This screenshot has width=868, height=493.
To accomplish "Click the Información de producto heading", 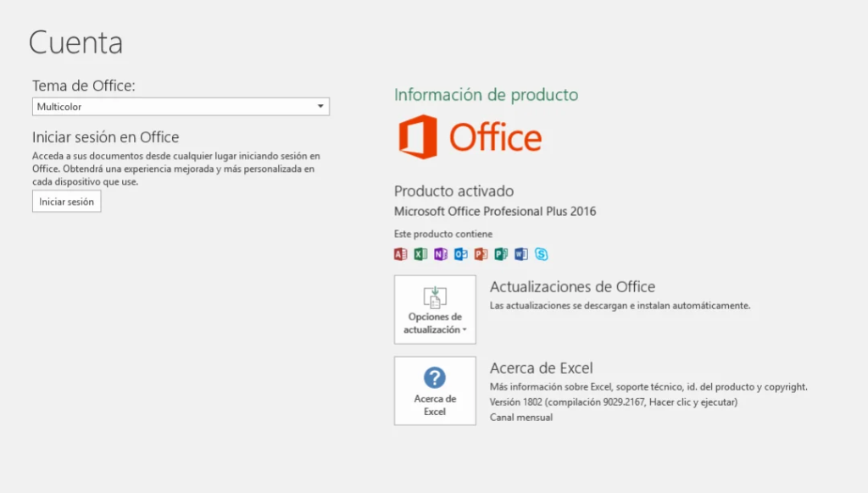I will [x=486, y=95].
